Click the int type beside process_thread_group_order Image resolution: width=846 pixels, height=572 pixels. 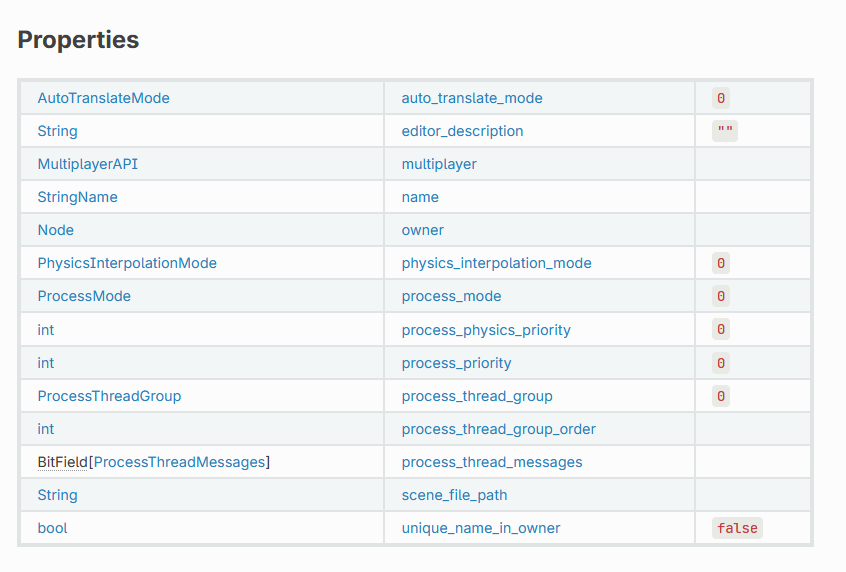click(46, 429)
